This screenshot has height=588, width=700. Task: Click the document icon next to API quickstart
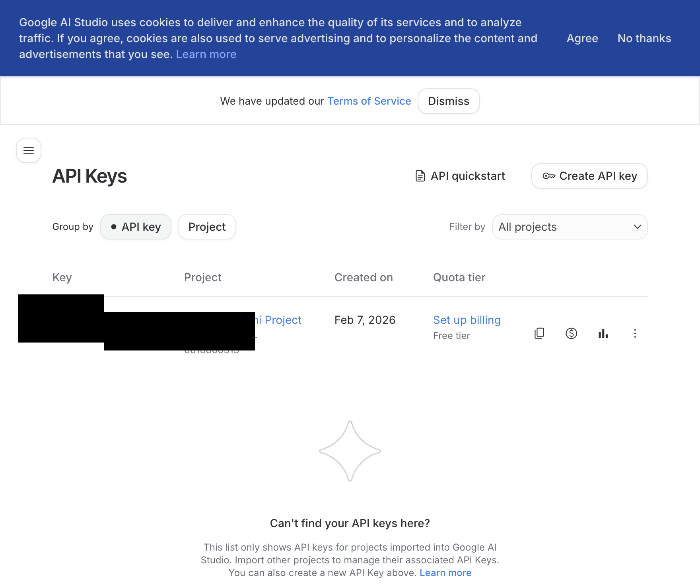(x=420, y=176)
